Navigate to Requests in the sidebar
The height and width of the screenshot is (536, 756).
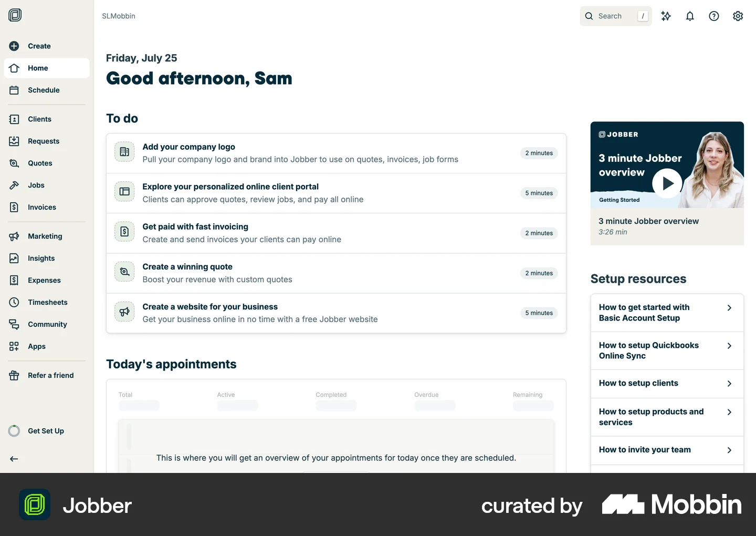(47, 141)
